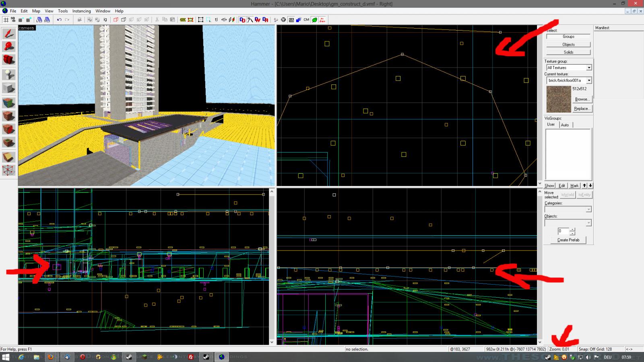The height and width of the screenshot is (362, 644).
Task: Click the Browse... texture button
Action: tap(582, 99)
